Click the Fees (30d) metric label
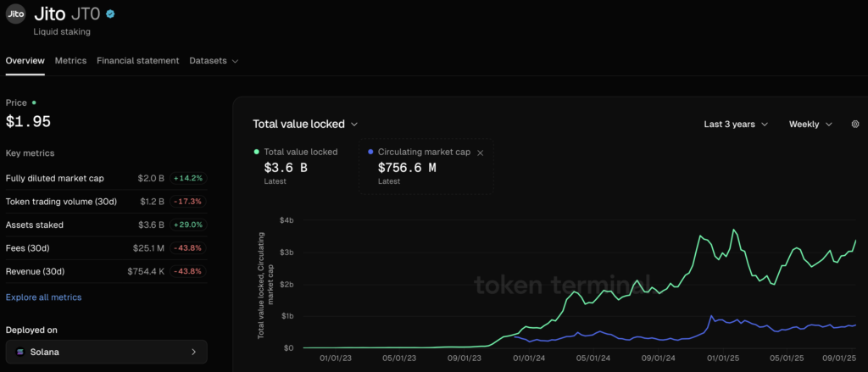The width and height of the screenshot is (868, 372). [x=28, y=248]
